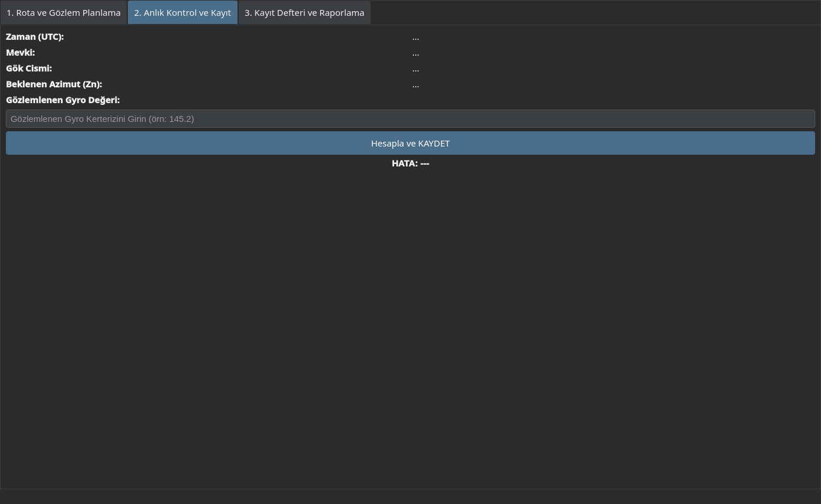
Task: Select the Gök Cismi placeholder value
Action: click(x=415, y=69)
